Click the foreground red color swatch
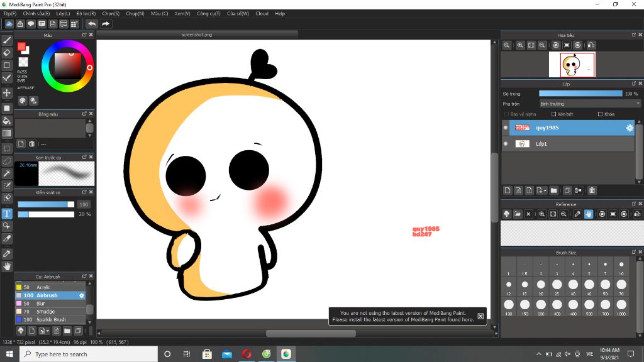Viewport: 644px width, 362px height. pyautogui.click(x=21, y=47)
